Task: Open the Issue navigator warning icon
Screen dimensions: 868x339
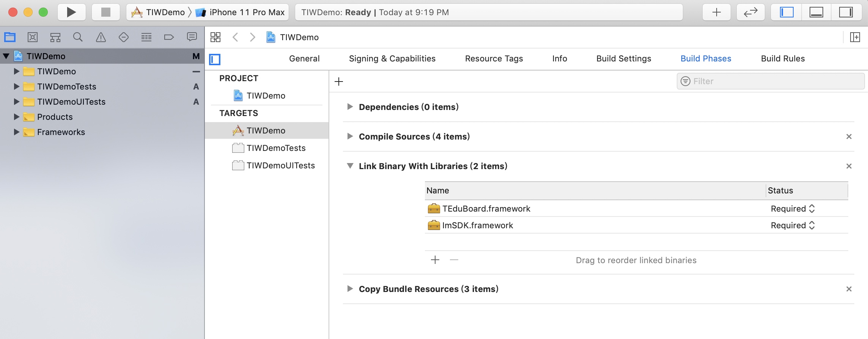Action: [101, 37]
